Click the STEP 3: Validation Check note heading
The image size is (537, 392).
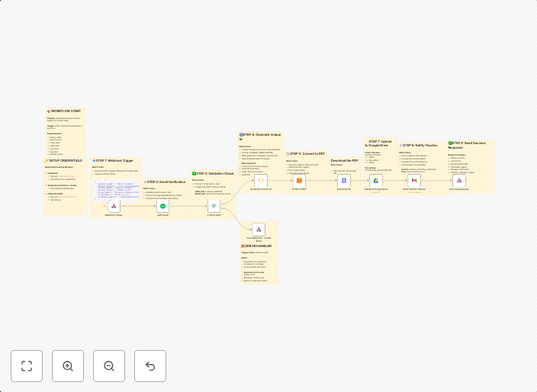pyautogui.click(x=213, y=174)
